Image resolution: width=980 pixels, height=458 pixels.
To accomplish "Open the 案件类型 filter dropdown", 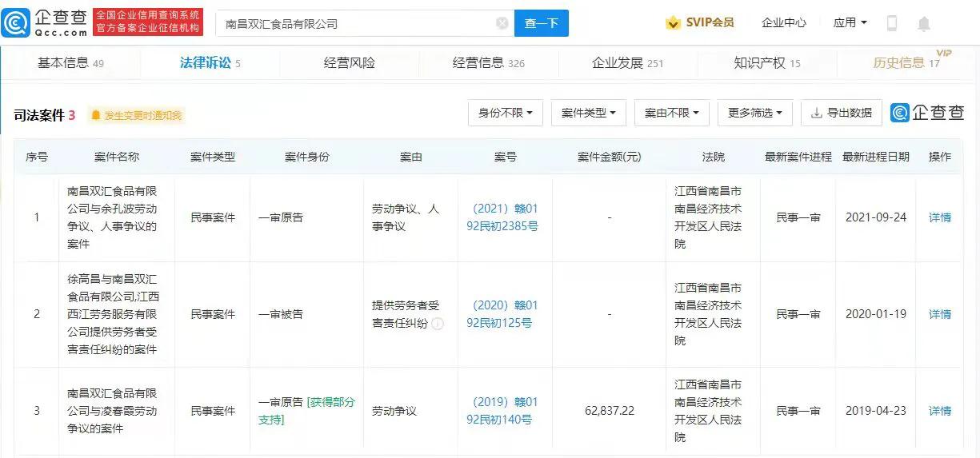I will tap(589, 113).
